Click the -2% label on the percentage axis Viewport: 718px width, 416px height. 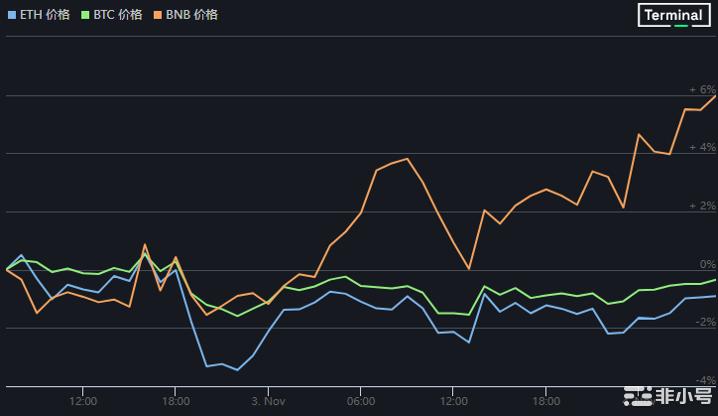click(705, 322)
